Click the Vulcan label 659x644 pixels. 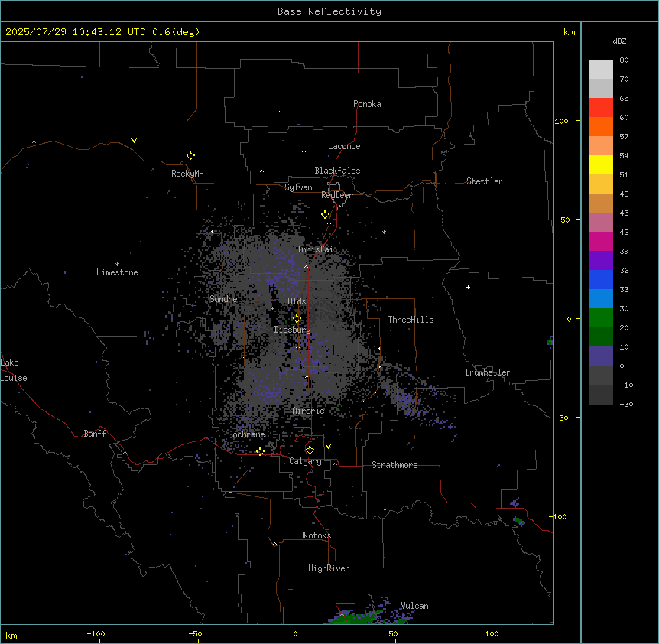pos(414,606)
